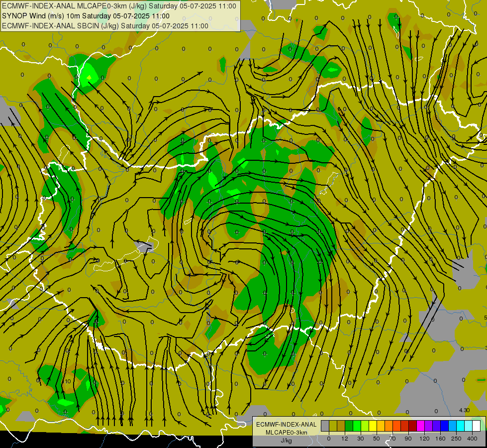
Task: Select the violet-indigo legend swatch
Action: click(437, 426)
